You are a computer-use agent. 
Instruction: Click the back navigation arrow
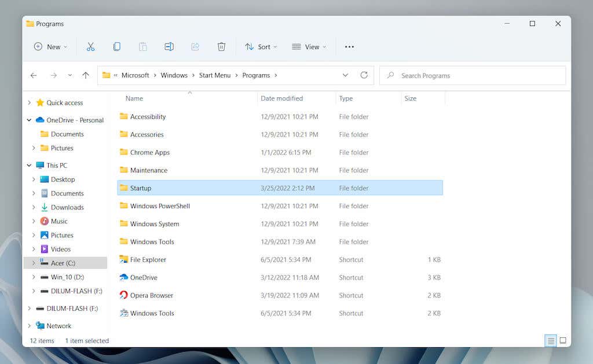coord(34,75)
